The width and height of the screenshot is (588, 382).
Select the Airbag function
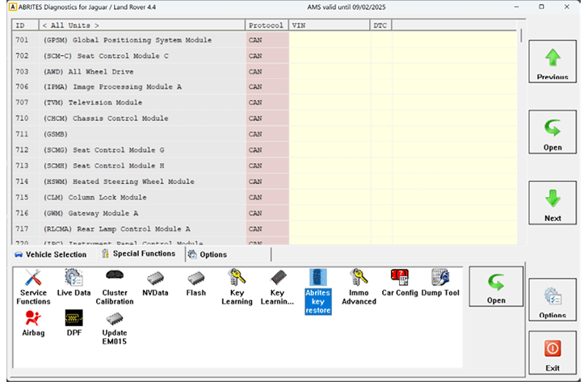point(33,325)
